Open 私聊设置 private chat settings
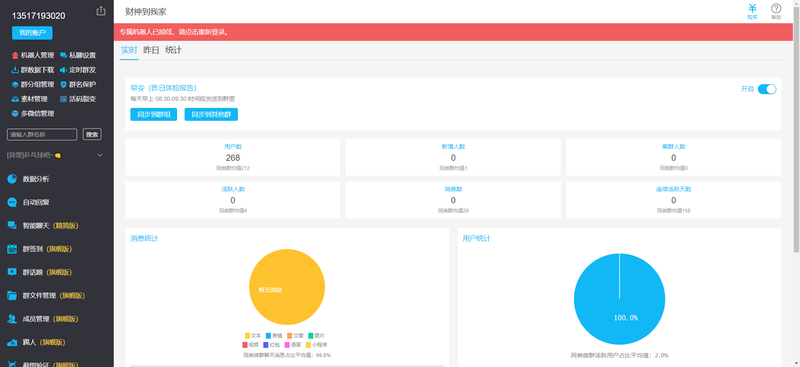The width and height of the screenshot is (800, 367). point(78,55)
